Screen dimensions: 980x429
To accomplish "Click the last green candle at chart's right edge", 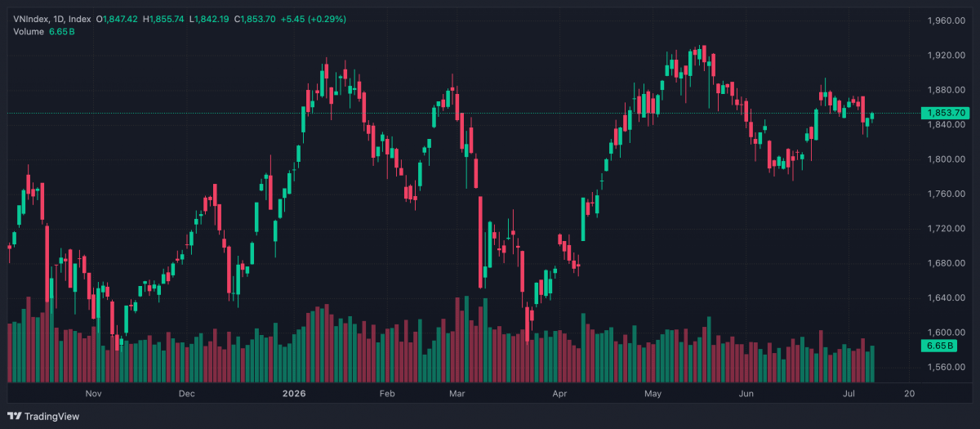I will click(x=872, y=116).
